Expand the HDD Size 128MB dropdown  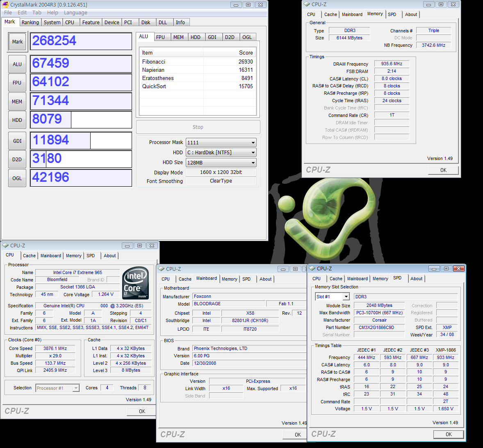click(253, 163)
